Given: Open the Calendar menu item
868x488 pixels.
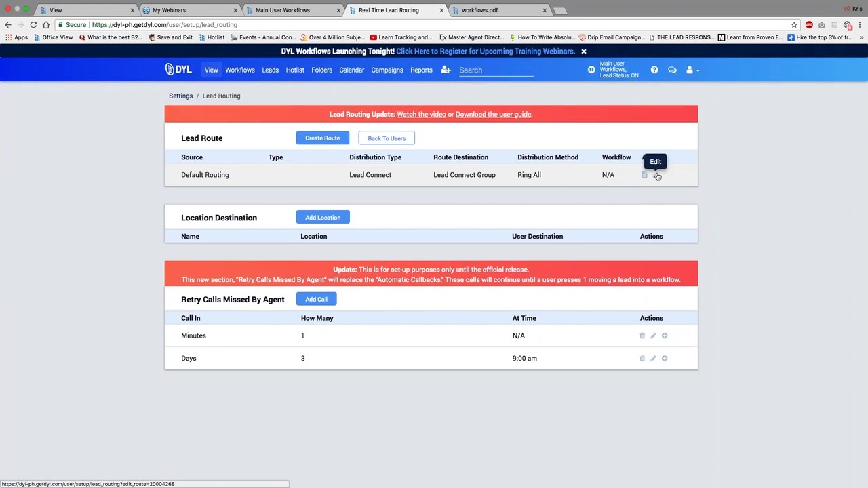Looking at the screenshot, I should [352, 70].
